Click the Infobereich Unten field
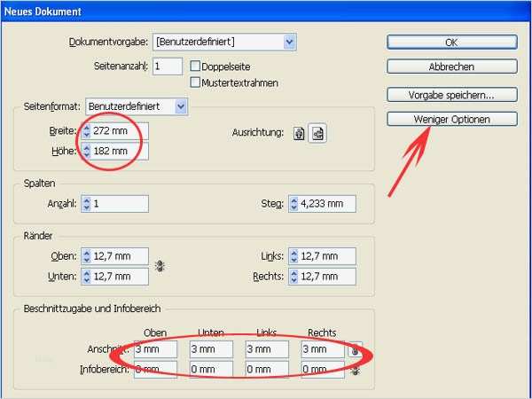Viewport: 532px width, 399px height. coord(211,369)
